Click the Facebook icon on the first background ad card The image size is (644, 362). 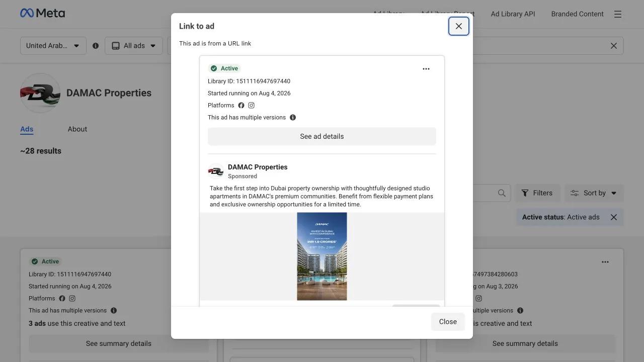62,299
